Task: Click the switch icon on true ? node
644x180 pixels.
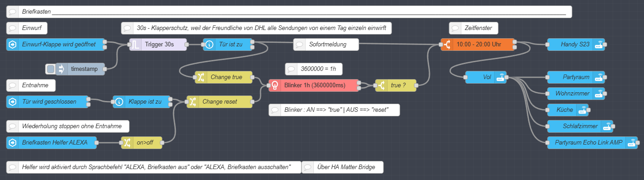Action: pos(382,85)
